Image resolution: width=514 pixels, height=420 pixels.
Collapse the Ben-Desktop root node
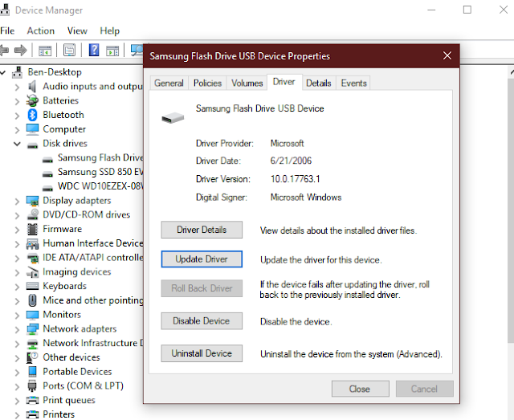(x=3, y=72)
